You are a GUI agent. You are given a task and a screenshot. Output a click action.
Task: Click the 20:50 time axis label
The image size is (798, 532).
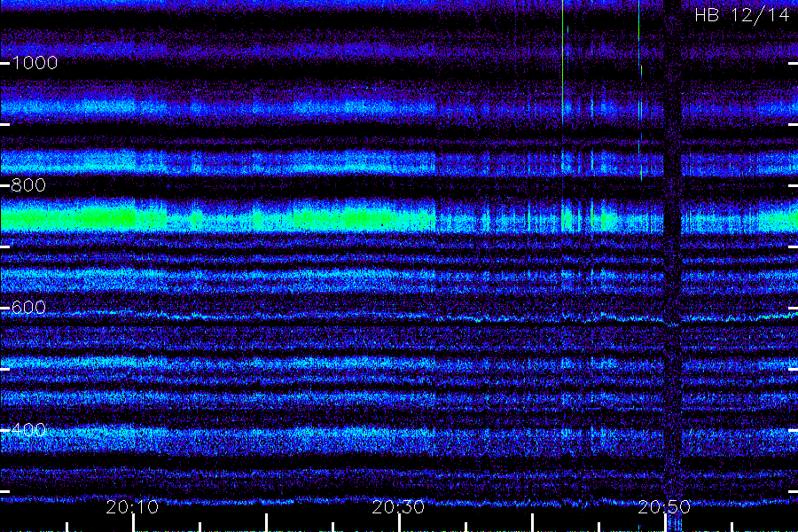coord(664,507)
